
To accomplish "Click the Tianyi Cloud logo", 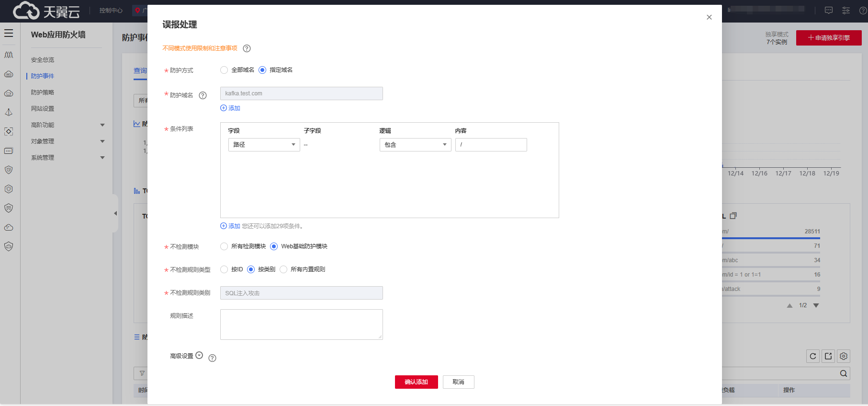I will [46, 11].
